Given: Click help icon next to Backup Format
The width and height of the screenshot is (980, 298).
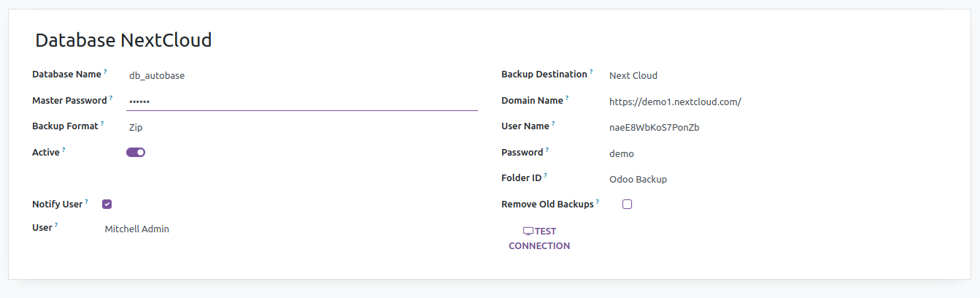Looking at the screenshot, I should 102,124.
